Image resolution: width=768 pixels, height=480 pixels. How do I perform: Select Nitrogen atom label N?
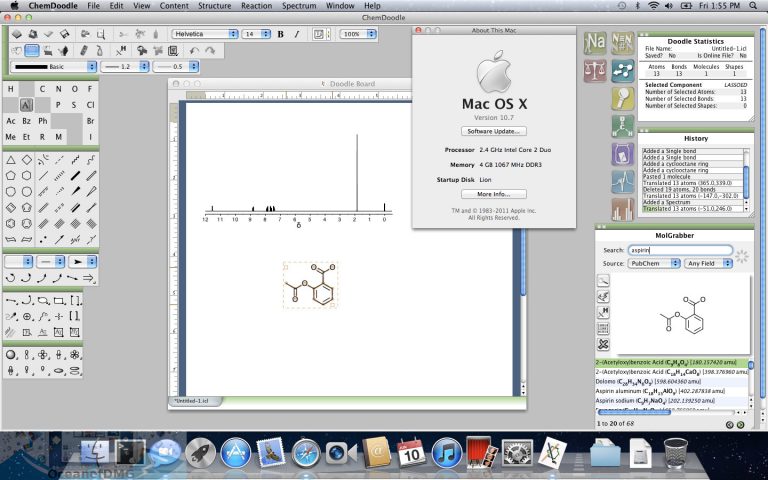click(x=58, y=89)
